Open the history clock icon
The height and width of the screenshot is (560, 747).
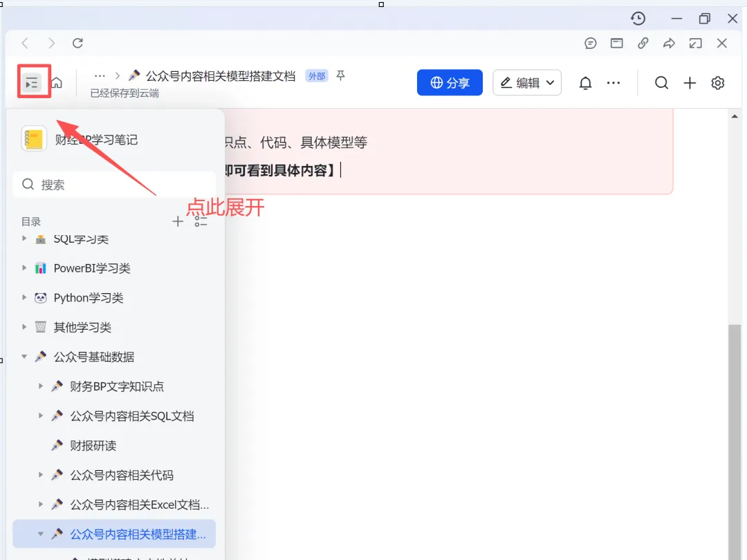638,19
